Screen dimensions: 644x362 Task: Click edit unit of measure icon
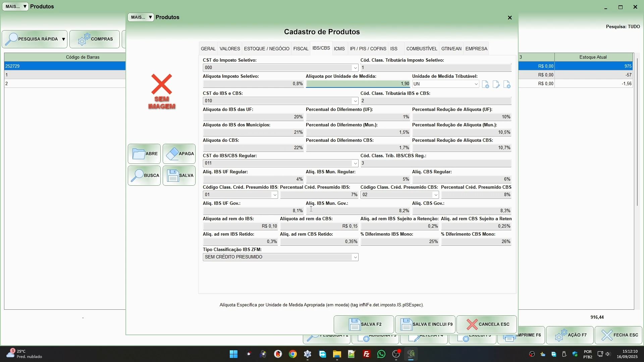tap(496, 84)
